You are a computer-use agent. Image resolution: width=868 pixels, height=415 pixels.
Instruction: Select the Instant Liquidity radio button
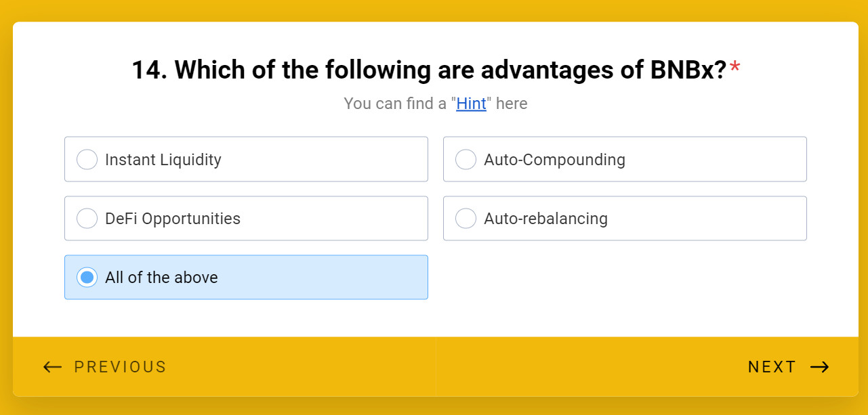click(x=87, y=160)
